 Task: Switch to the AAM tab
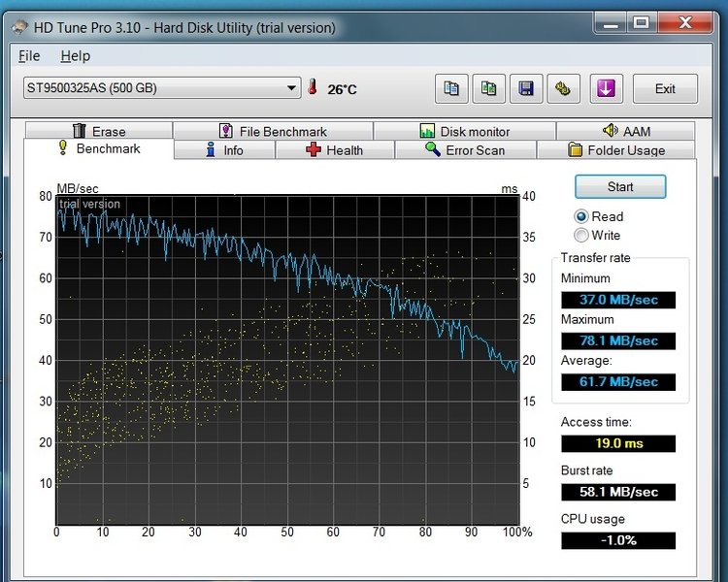625,131
